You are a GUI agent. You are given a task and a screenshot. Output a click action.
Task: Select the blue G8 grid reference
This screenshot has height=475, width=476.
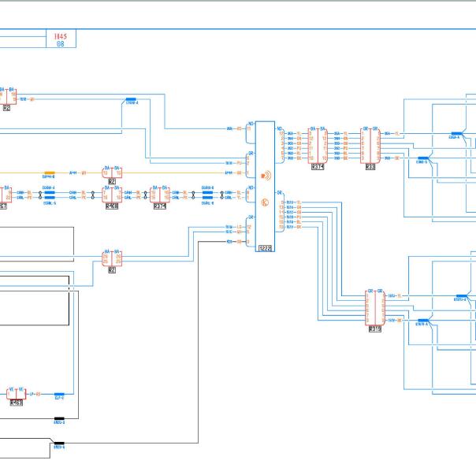coord(61,44)
